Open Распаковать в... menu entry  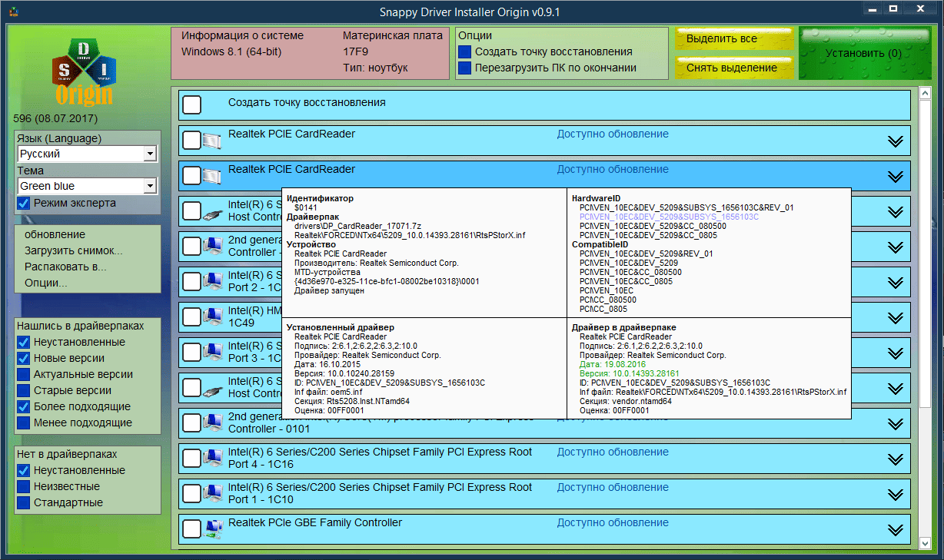(65, 267)
